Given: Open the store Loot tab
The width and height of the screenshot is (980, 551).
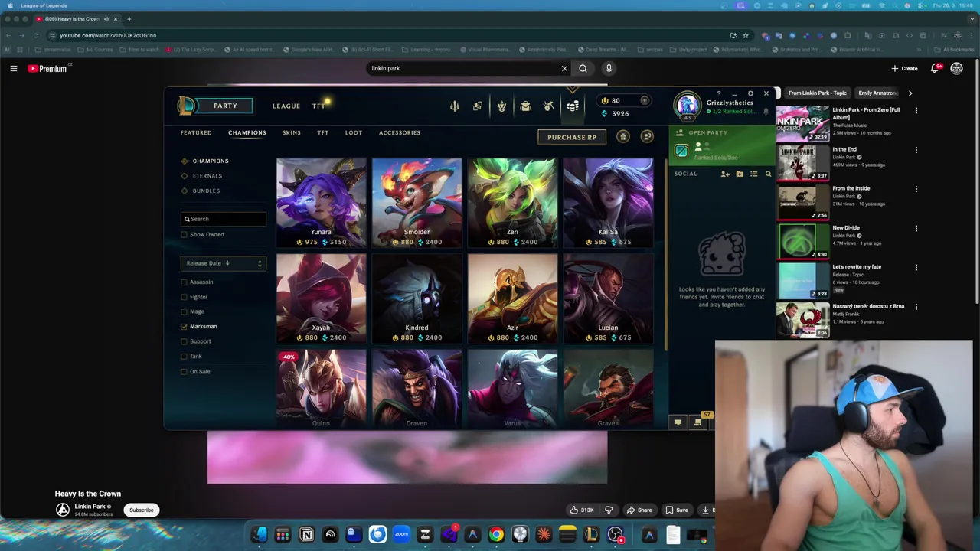Looking at the screenshot, I should point(354,132).
